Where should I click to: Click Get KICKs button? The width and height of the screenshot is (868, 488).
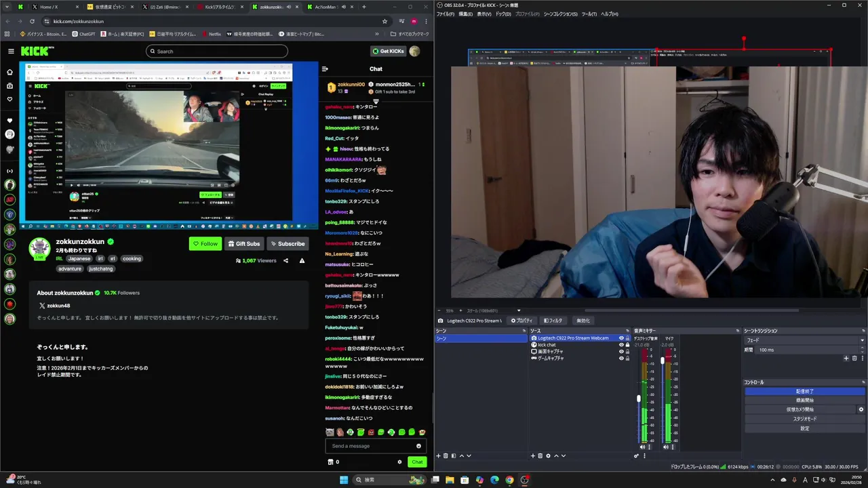click(389, 51)
